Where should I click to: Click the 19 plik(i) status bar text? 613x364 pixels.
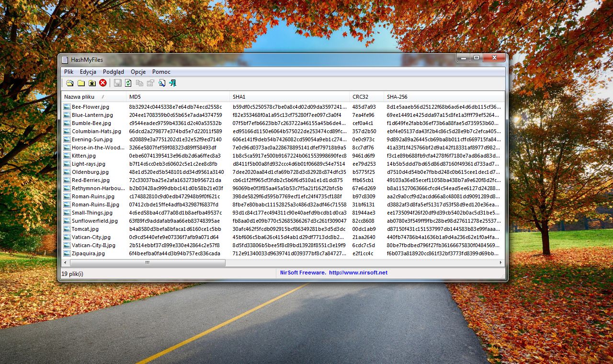click(x=72, y=274)
